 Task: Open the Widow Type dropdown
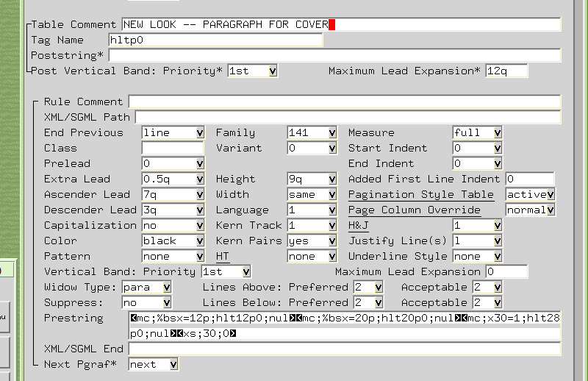point(147,287)
